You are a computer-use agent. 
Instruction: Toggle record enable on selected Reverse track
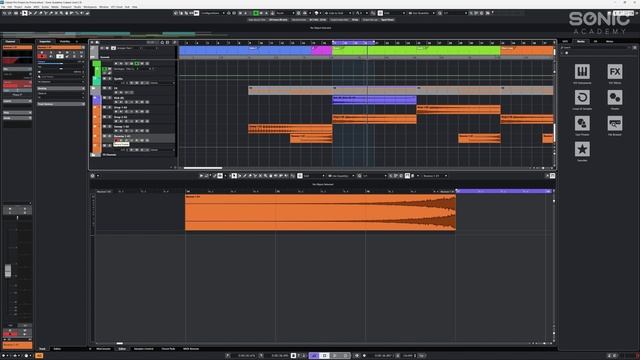click(116, 140)
